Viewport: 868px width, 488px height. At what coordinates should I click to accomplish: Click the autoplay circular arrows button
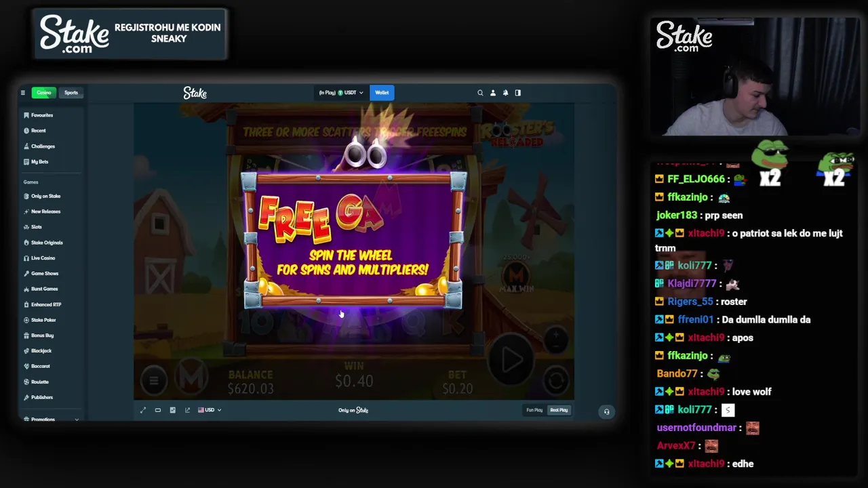tap(555, 380)
